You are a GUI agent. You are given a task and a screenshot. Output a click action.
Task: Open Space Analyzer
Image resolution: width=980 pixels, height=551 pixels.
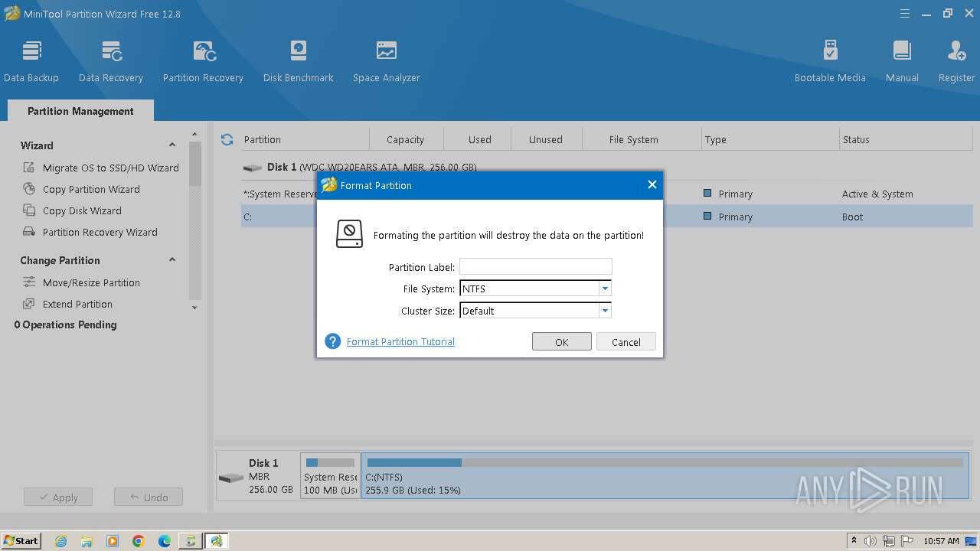click(x=386, y=61)
